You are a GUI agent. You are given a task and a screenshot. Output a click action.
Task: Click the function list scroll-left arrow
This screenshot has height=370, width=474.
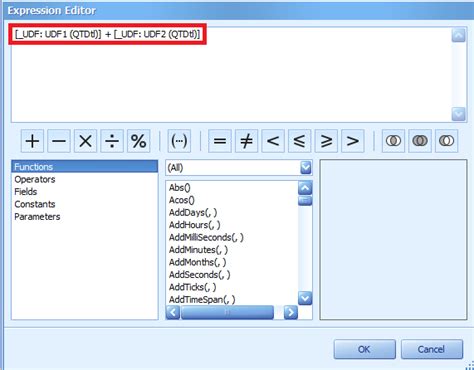(x=173, y=312)
